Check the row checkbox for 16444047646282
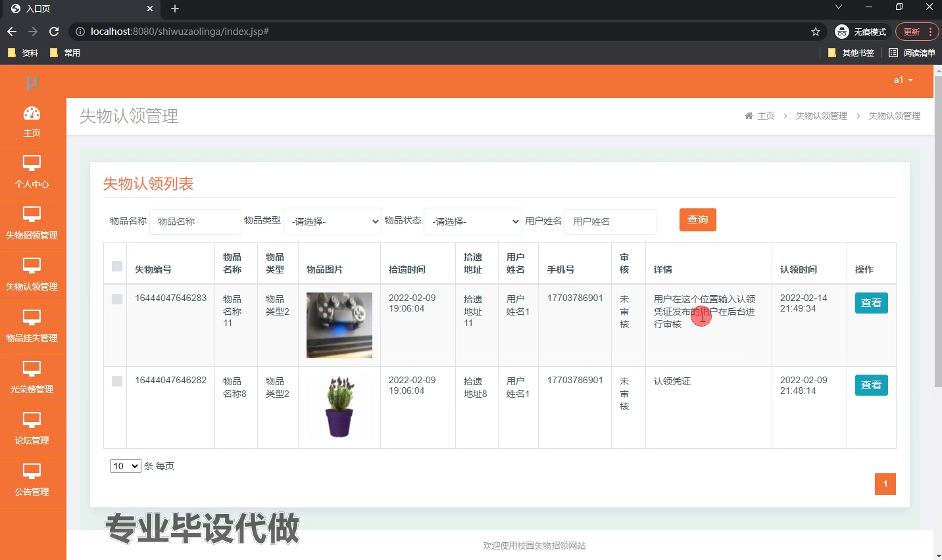This screenshot has height=560, width=942. [117, 381]
